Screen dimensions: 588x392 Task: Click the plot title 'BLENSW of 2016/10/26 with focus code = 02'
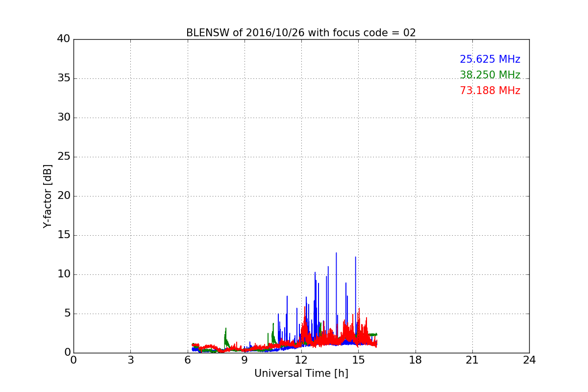click(301, 33)
